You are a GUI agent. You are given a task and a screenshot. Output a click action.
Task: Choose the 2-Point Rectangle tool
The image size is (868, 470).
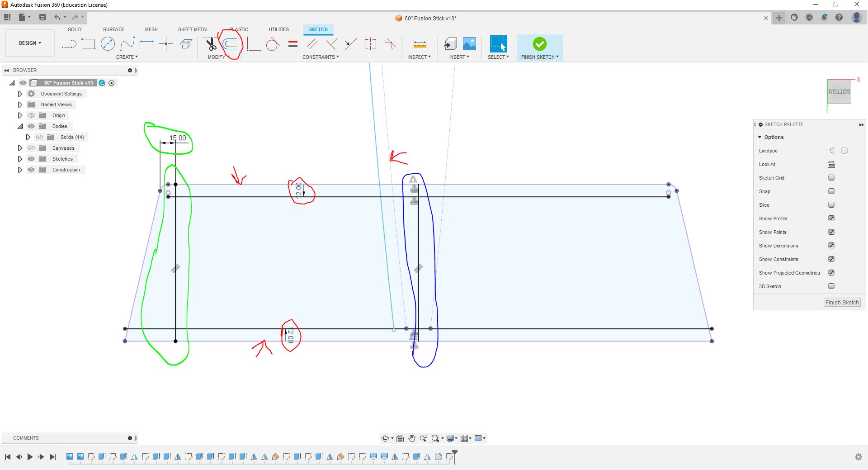coord(88,44)
